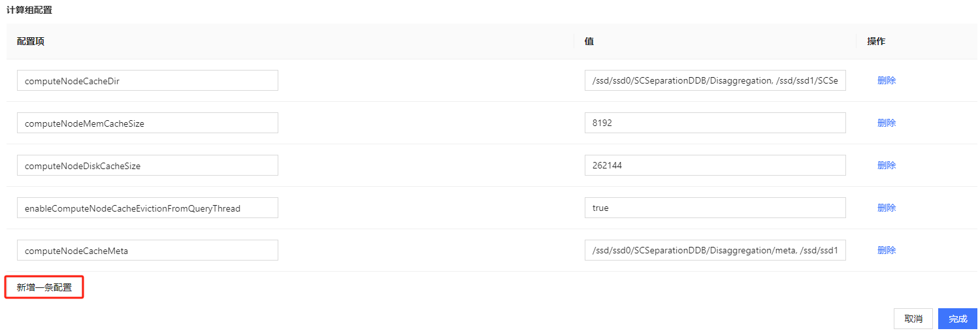980x335 pixels.
Task: Click the 配置项 column header
Action: (x=31, y=41)
